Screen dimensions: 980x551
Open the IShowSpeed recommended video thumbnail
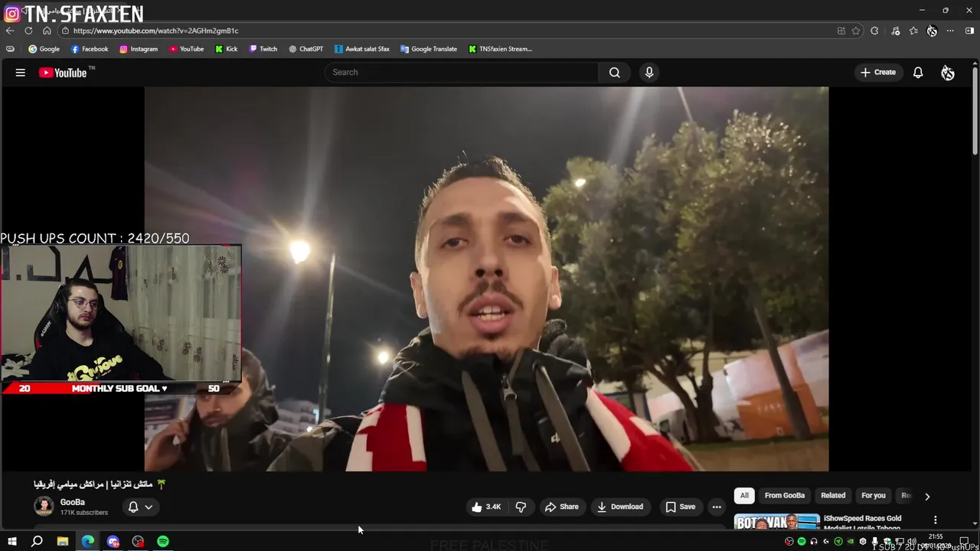click(776, 522)
